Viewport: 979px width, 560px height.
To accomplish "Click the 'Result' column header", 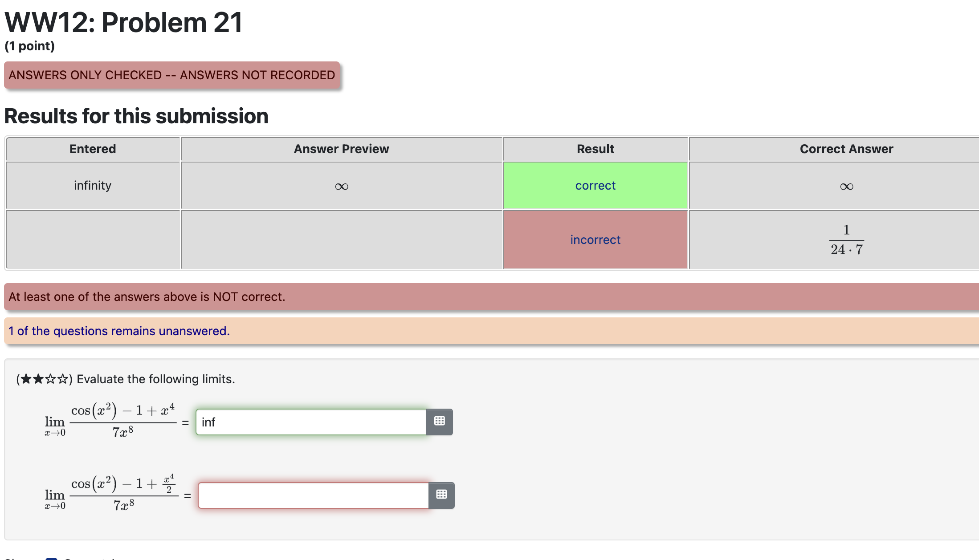I will 595,149.
